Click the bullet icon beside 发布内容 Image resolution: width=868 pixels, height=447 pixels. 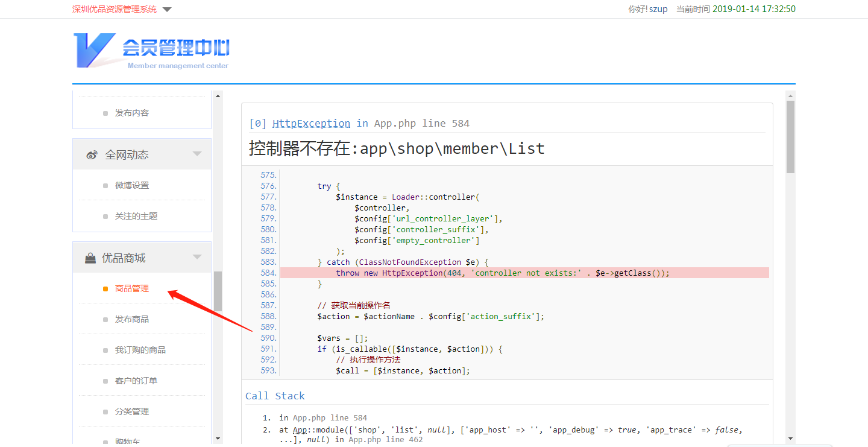point(105,113)
